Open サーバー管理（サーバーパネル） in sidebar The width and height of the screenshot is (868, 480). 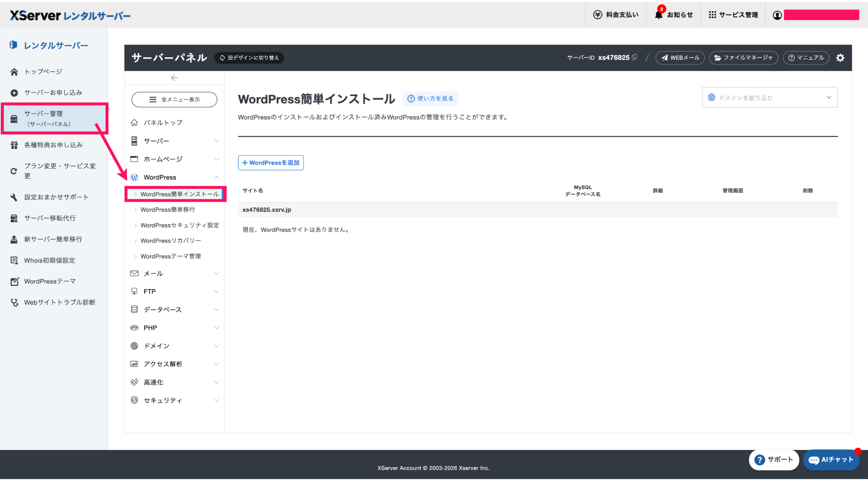pos(54,119)
